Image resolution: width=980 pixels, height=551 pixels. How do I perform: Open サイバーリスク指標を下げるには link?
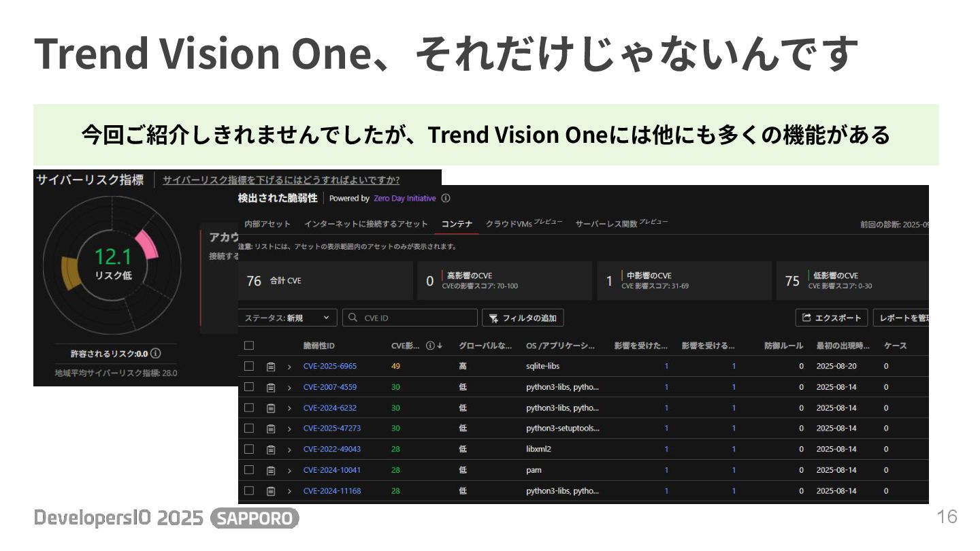coord(281,180)
